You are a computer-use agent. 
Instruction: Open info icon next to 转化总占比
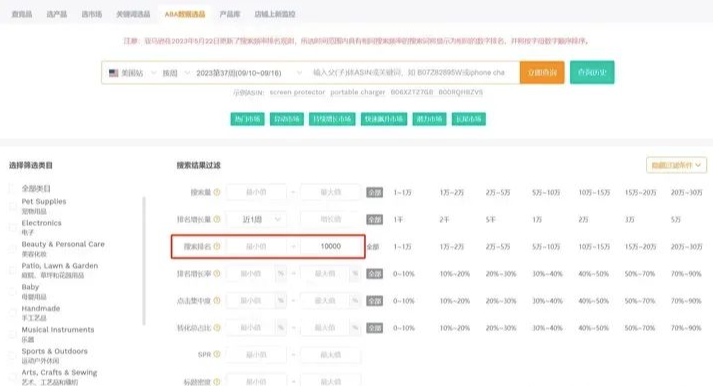(x=217, y=327)
